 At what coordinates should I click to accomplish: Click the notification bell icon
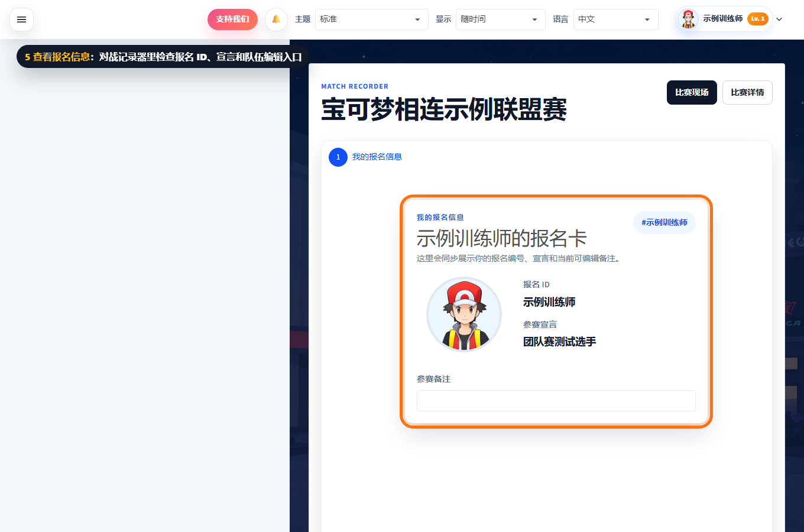coord(276,20)
